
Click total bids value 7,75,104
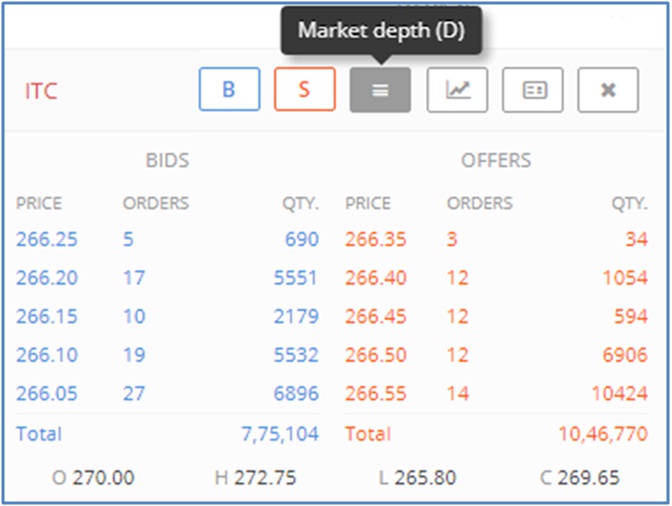[x=281, y=434]
